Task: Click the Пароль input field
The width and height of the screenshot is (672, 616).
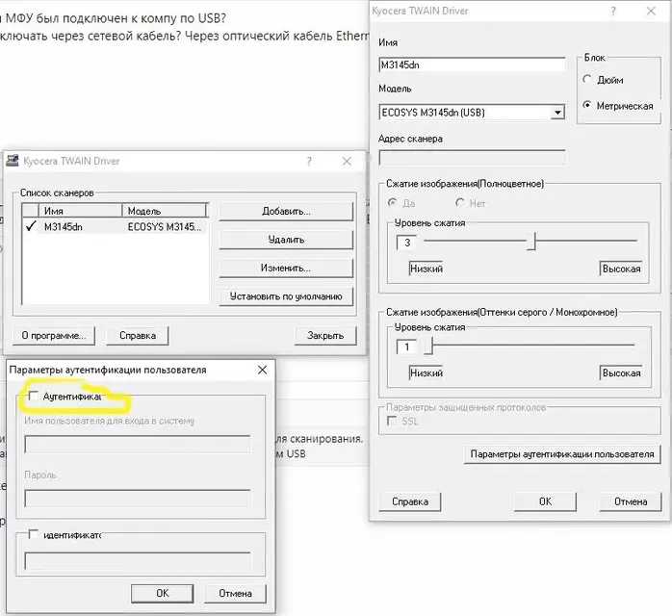Action: (138, 499)
